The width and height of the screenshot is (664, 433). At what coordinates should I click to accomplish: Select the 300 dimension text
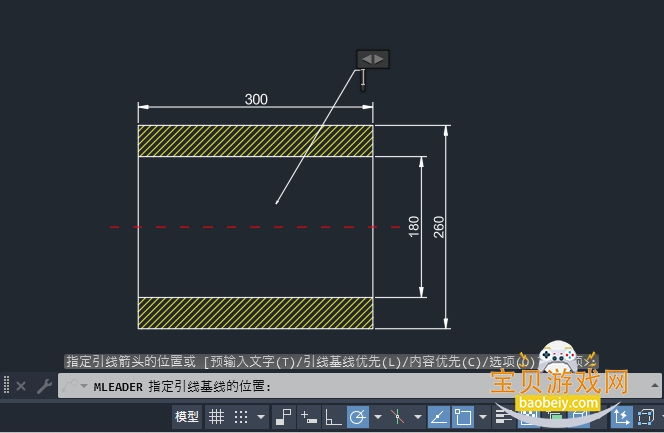coord(256,99)
